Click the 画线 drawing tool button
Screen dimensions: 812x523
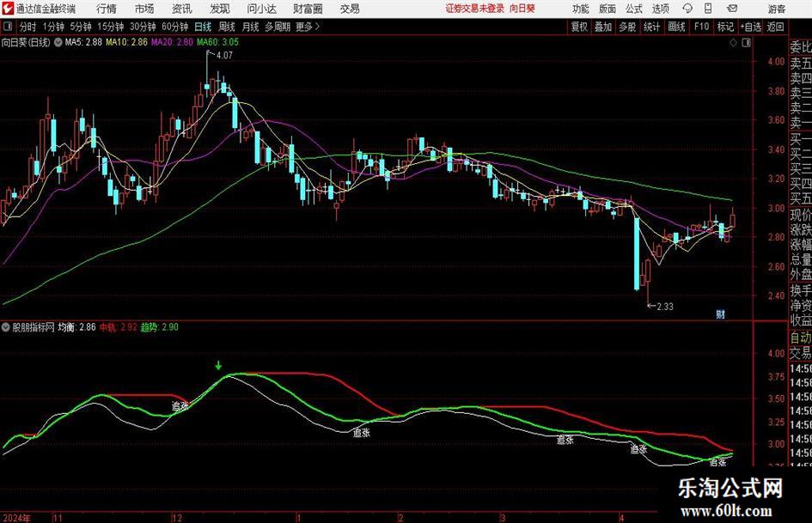tap(676, 27)
